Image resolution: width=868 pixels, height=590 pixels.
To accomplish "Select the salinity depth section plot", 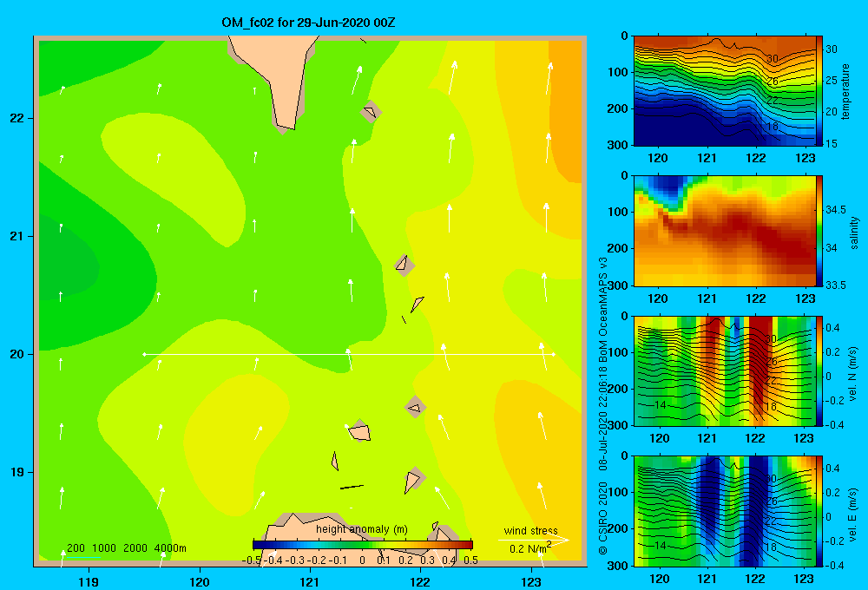I will [725, 231].
